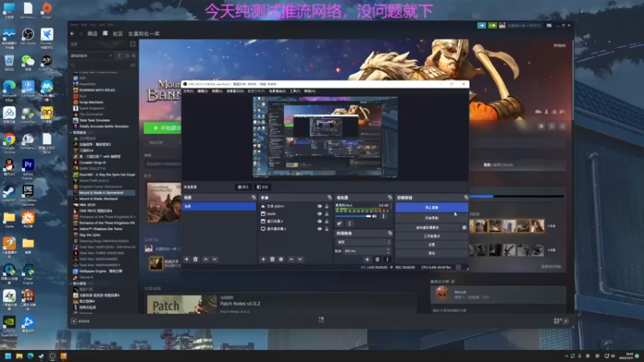Click the start recording button in OBS
The image size is (644, 362).
click(x=431, y=218)
